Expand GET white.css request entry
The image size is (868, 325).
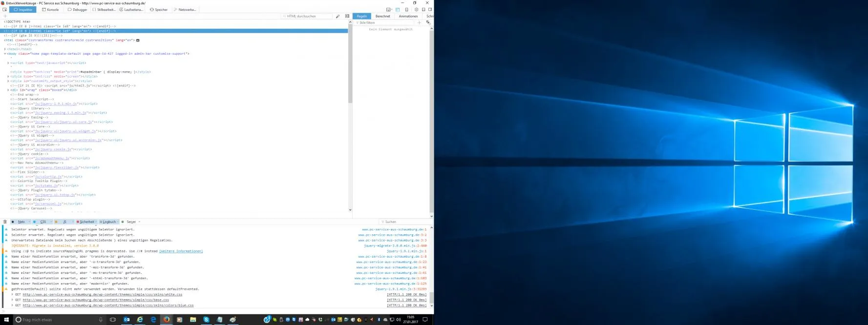[13, 295]
